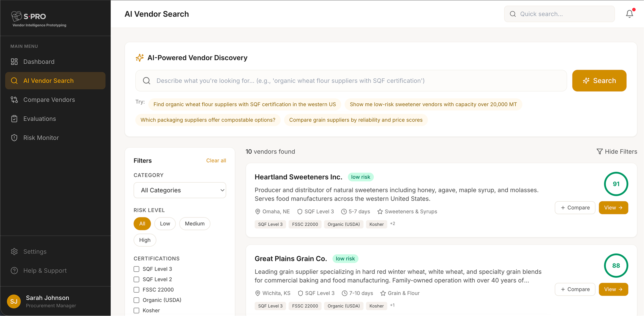Enable the FSSC 22000 filter checkbox

point(136,289)
